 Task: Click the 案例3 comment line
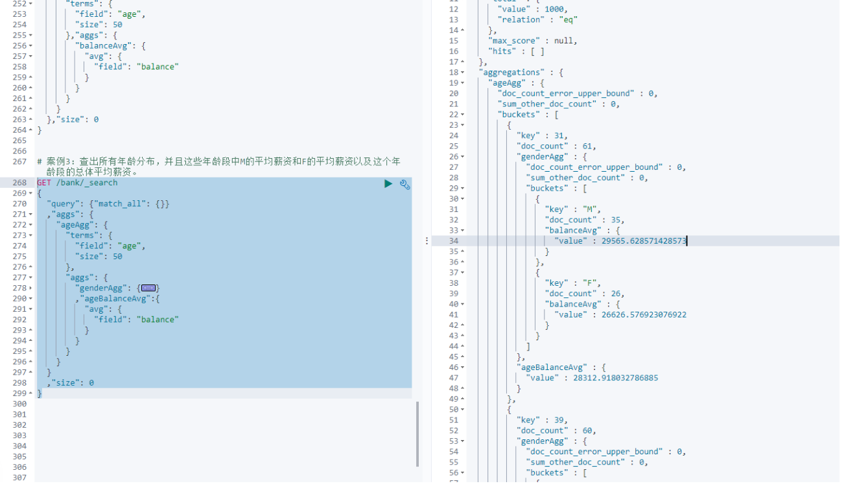click(218, 167)
